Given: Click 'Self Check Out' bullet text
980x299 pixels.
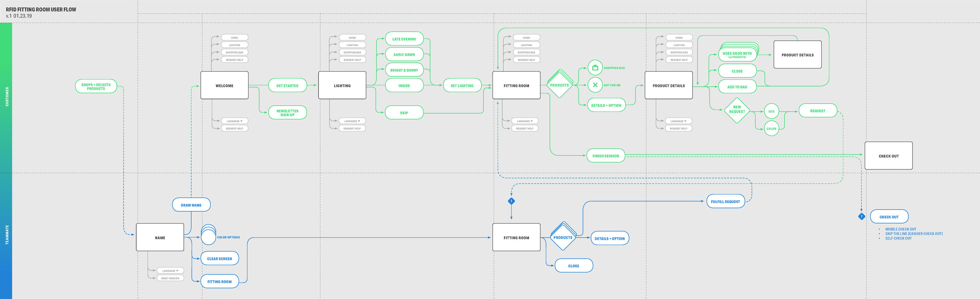Looking at the screenshot, I should click(x=898, y=238).
